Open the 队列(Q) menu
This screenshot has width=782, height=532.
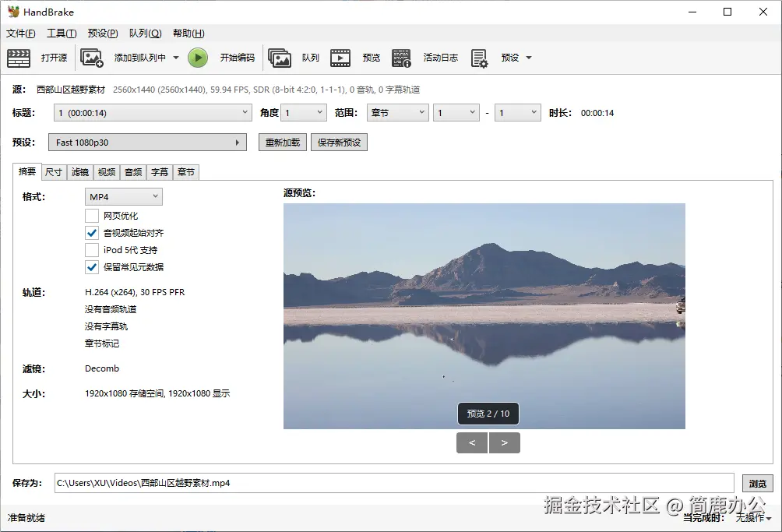[145, 33]
